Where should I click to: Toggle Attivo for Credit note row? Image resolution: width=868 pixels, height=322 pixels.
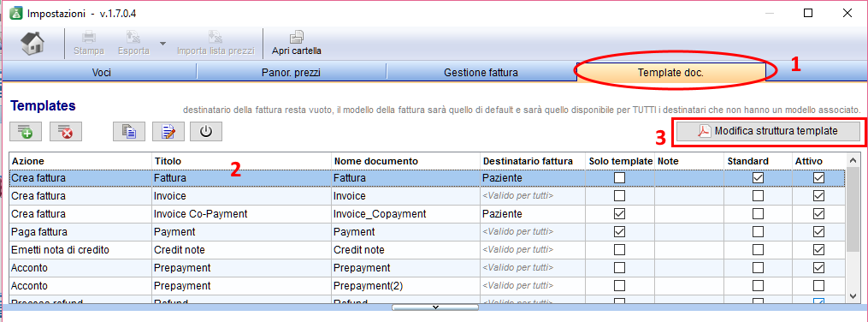818,250
